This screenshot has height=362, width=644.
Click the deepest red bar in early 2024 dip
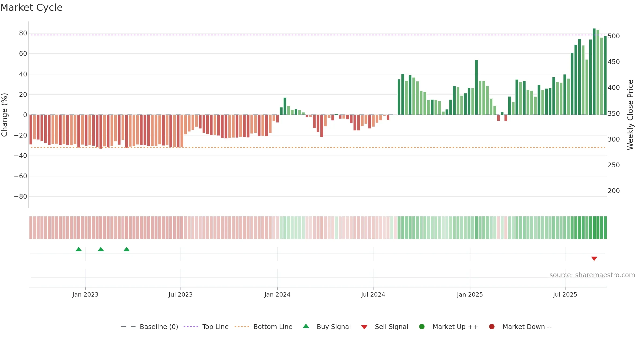click(322, 126)
